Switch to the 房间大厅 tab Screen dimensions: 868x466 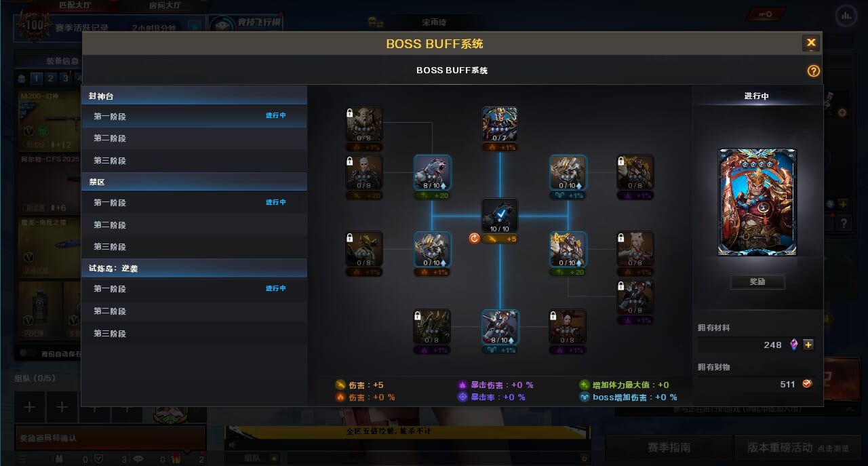165,5
